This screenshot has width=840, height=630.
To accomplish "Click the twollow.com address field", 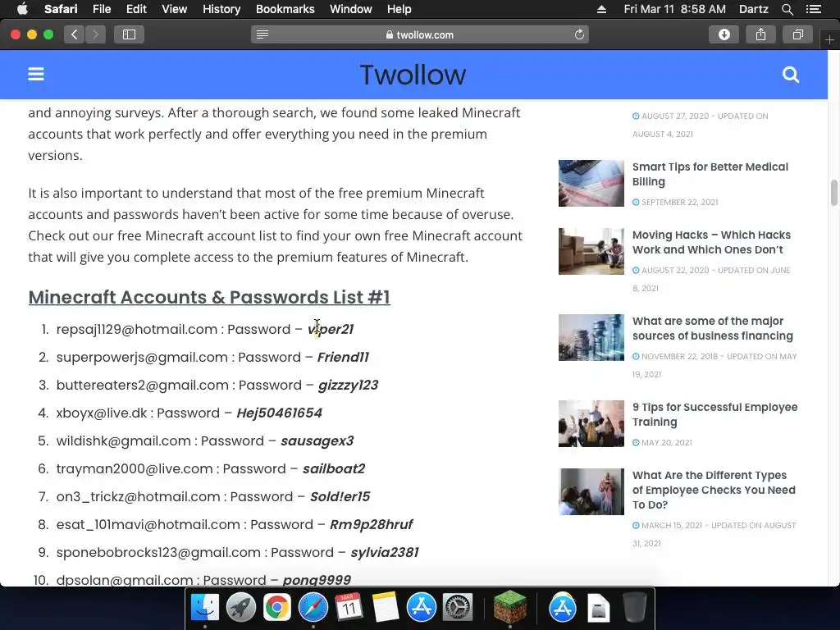I will 419,34.
